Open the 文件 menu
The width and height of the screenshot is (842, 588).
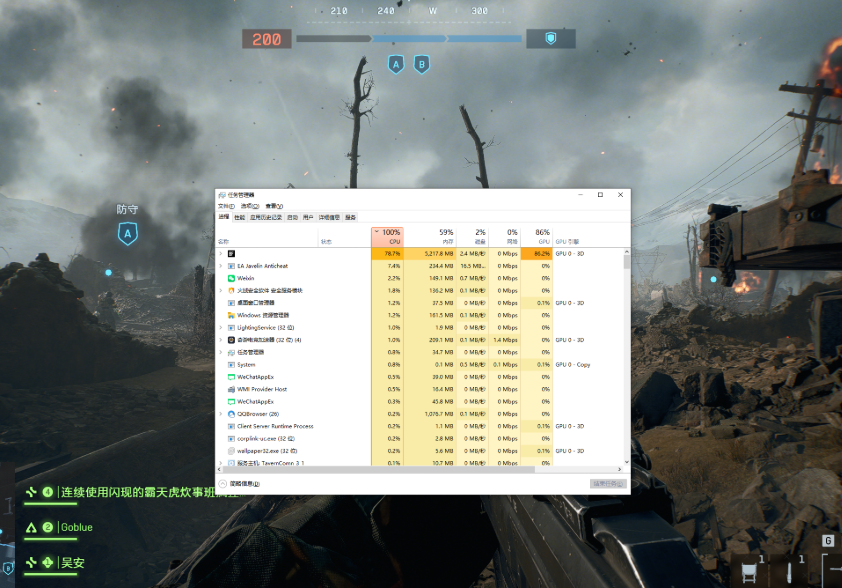[225, 206]
